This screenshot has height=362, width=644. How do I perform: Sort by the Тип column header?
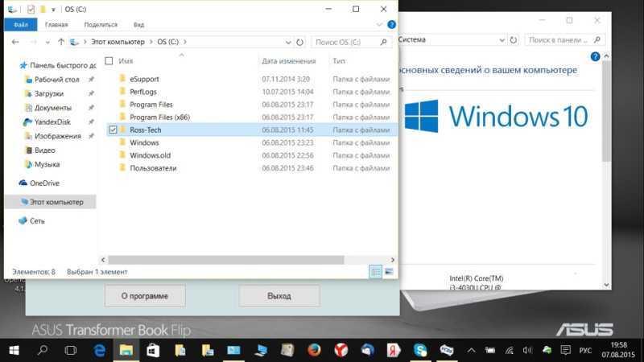pos(339,61)
